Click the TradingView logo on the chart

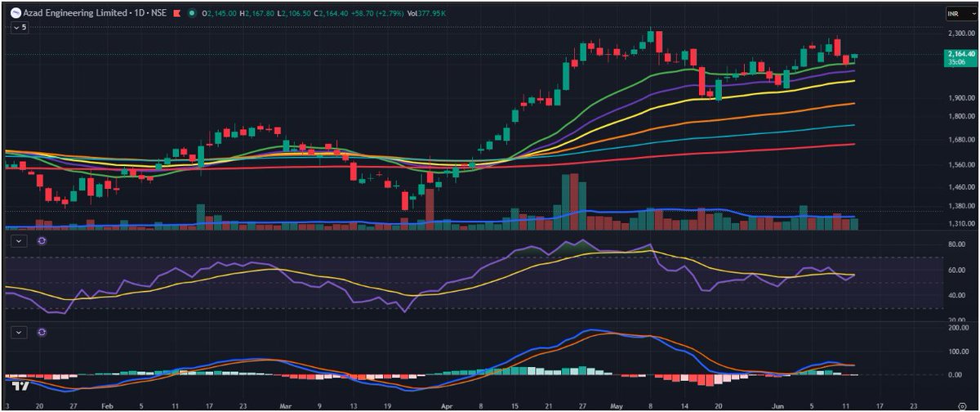click(22, 385)
